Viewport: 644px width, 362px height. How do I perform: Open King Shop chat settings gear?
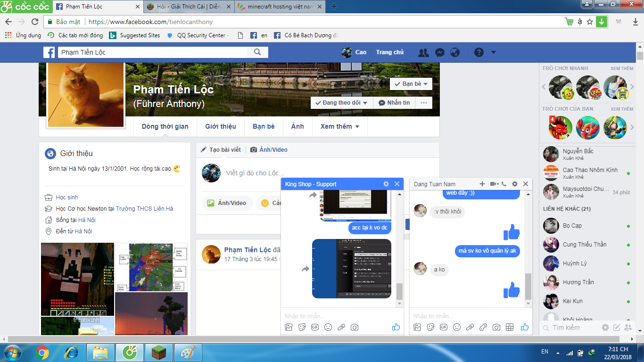tap(386, 184)
